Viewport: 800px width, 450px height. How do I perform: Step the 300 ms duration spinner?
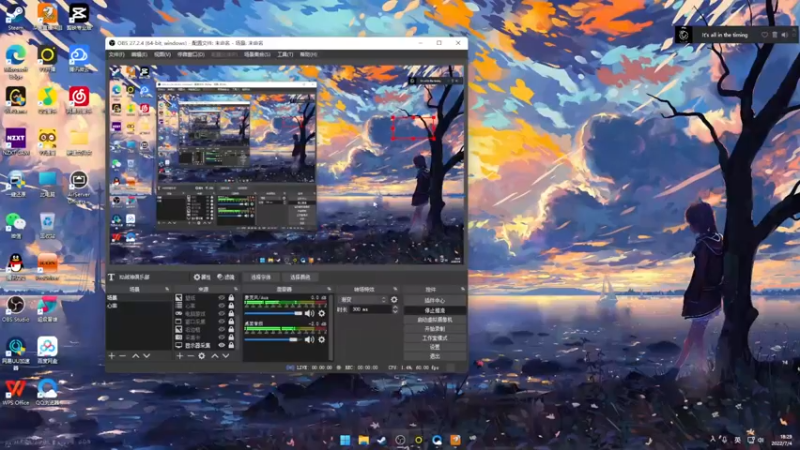[x=395, y=309]
